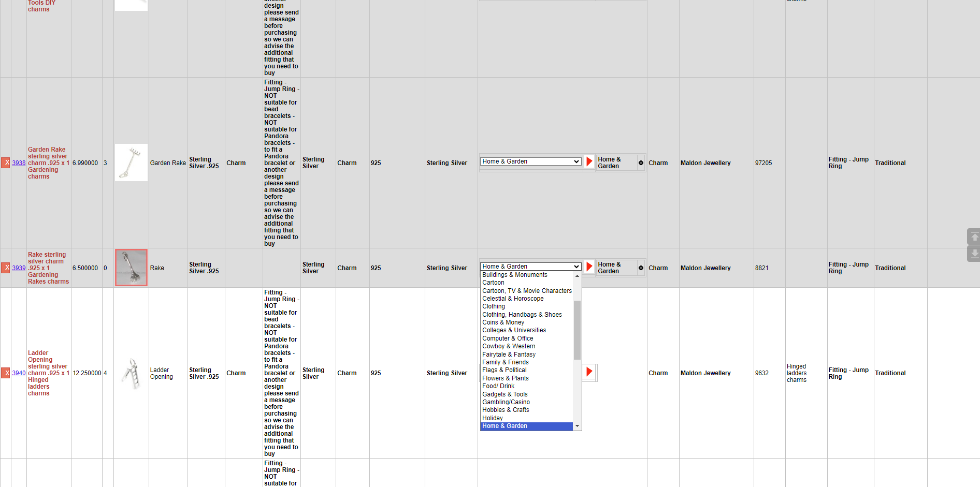Click the value 97205
The height and width of the screenshot is (487, 980).
pos(763,163)
